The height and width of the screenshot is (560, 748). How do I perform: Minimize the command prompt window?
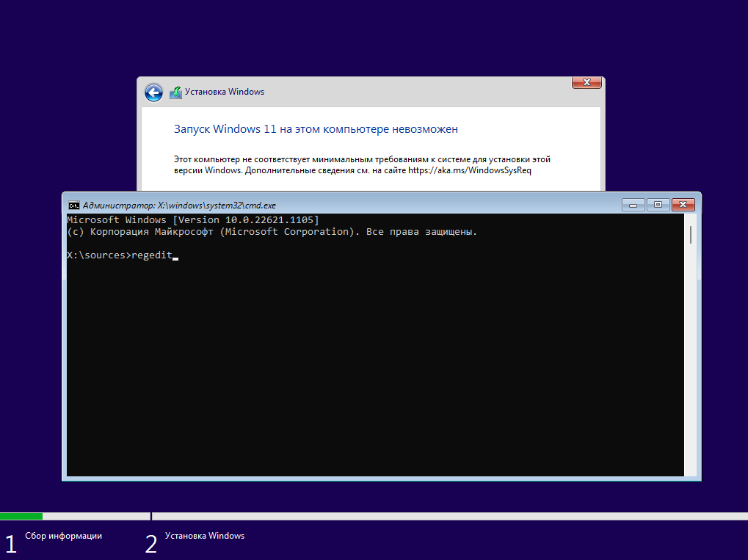[633, 205]
